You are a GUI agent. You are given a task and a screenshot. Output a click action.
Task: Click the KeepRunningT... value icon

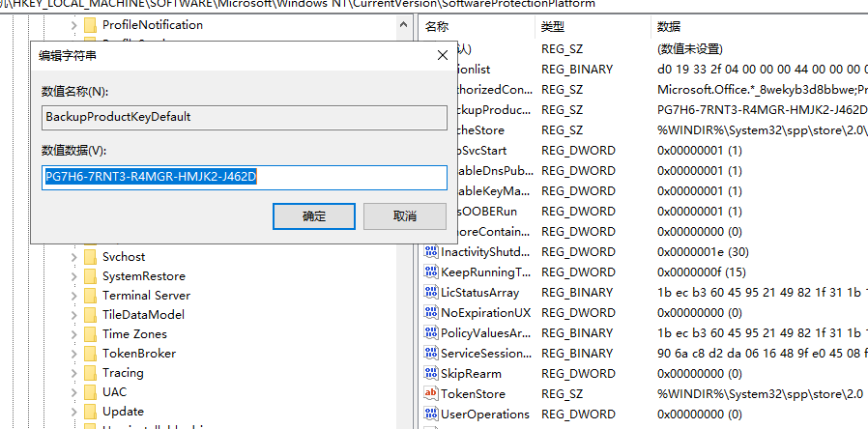click(431, 272)
